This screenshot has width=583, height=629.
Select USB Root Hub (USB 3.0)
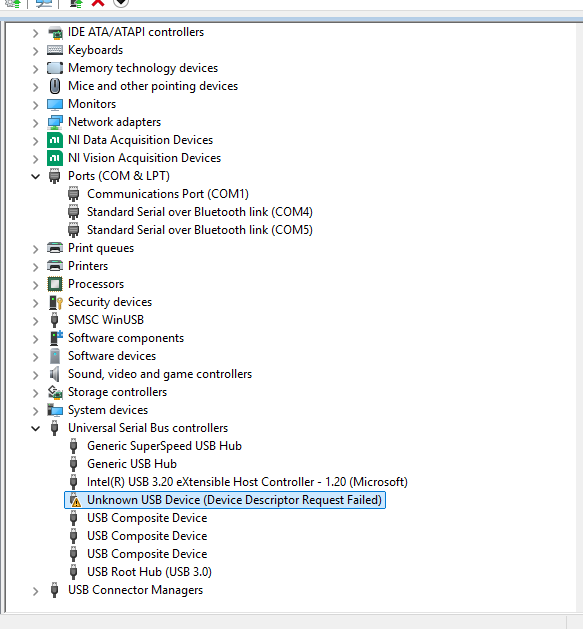pos(149,572)
